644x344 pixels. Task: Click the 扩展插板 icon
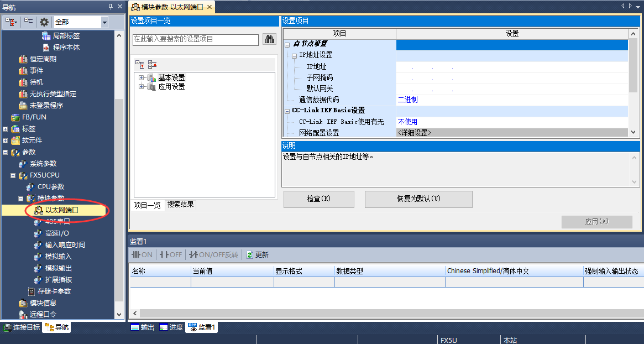point(38,279)
